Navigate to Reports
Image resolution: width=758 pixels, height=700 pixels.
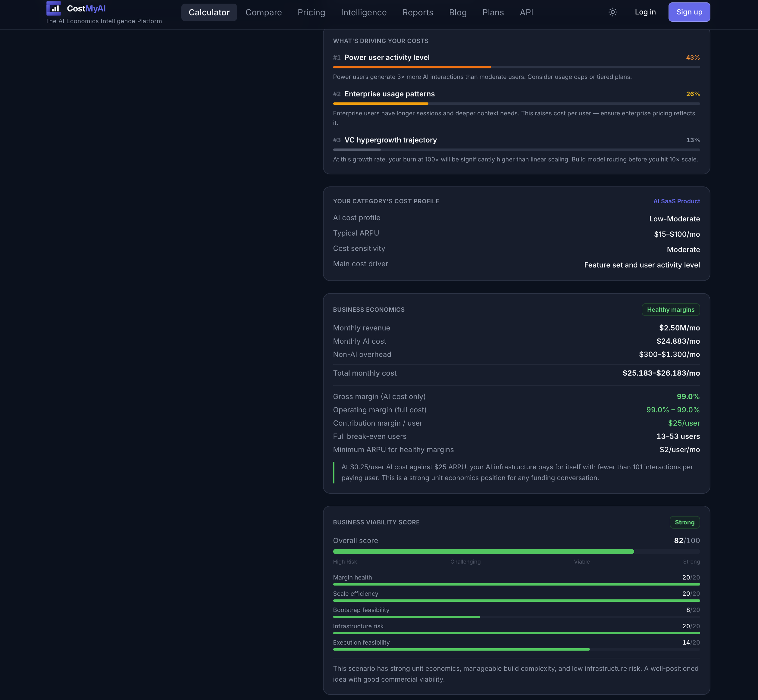[418, 13]
